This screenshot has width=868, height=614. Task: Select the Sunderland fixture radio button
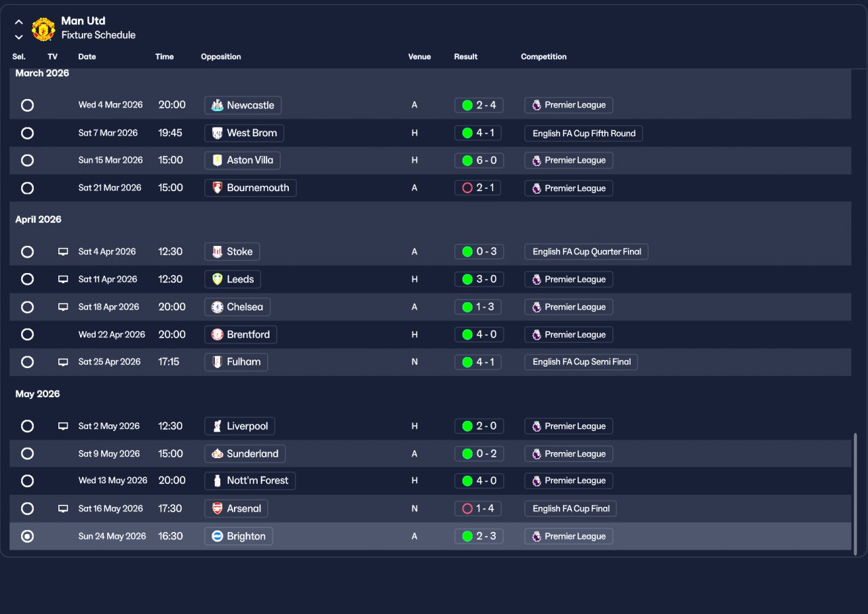[x=27, y=453]
